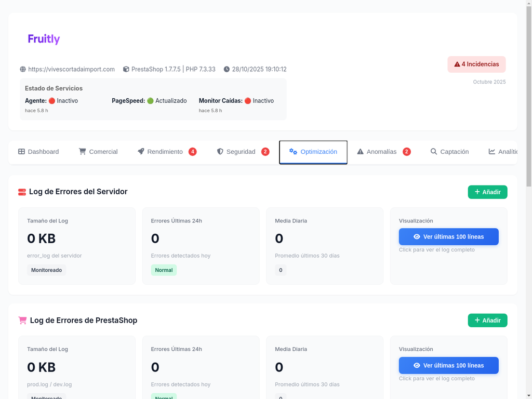Screen dimensions: 532x399
Task: Click the Captación magnifier icon
Action: (x=434, y=151)
